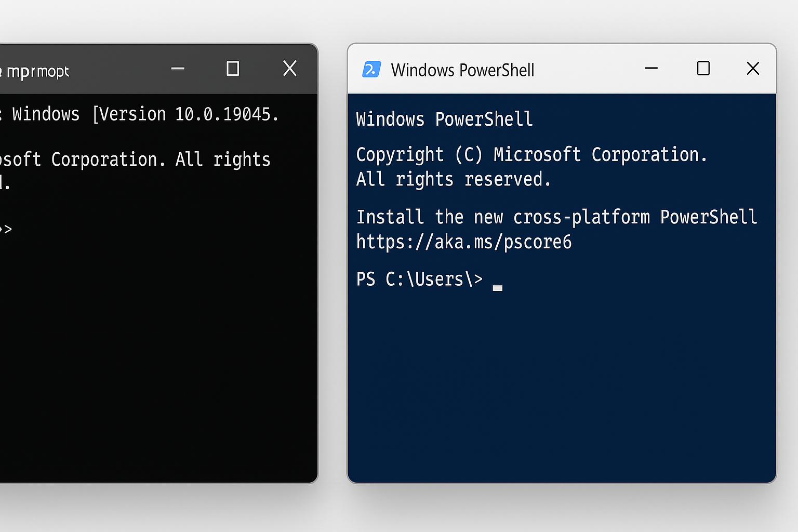Click the "[Version 10.0.19045." text in black window
The height and width of the screenshot is (532, 798).
[x=185, y=114]
